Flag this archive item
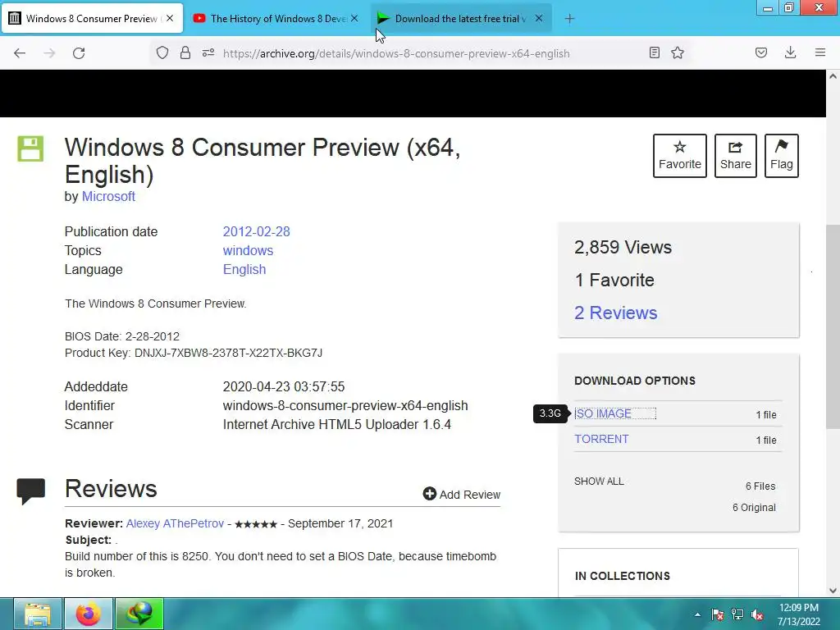The width and height of the screenshot is (840, 630). tap(782, 156)
